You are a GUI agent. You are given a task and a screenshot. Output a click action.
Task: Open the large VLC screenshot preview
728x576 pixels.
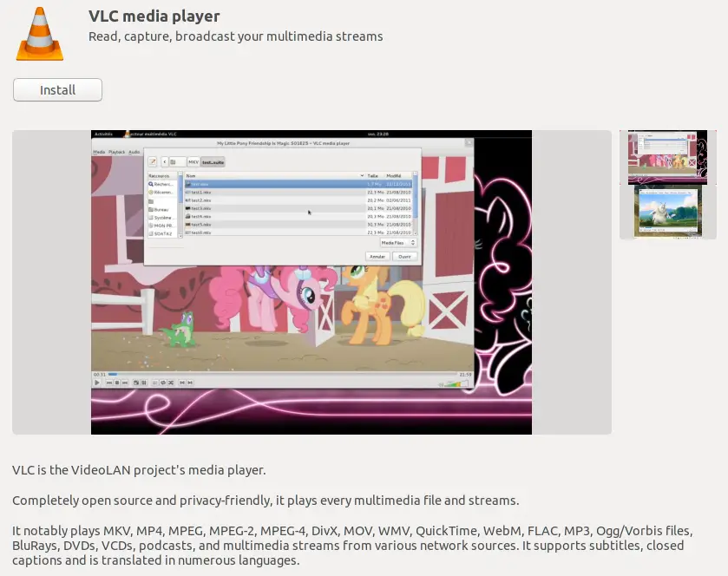312,282
